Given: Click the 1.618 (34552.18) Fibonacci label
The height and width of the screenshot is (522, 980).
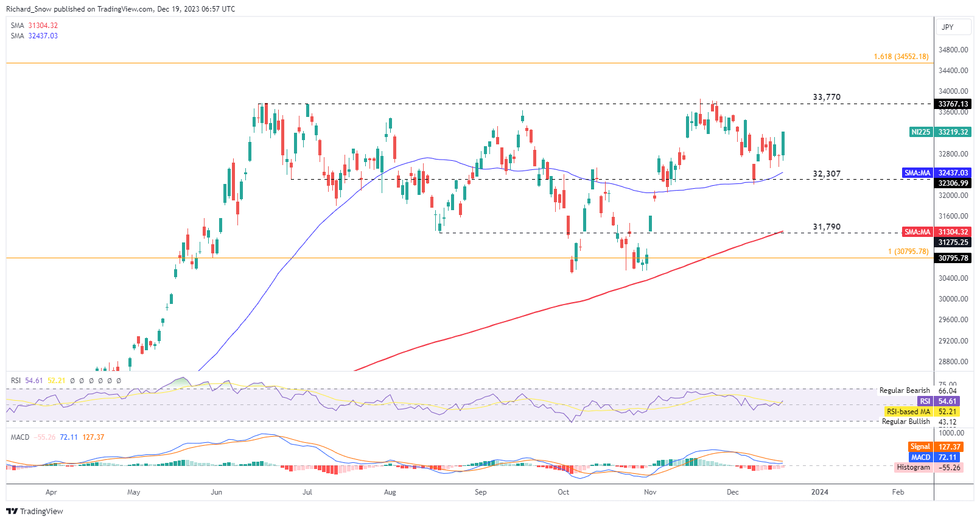Looking at the screenshot, I should pyautogui.click(x=901, y=57).
